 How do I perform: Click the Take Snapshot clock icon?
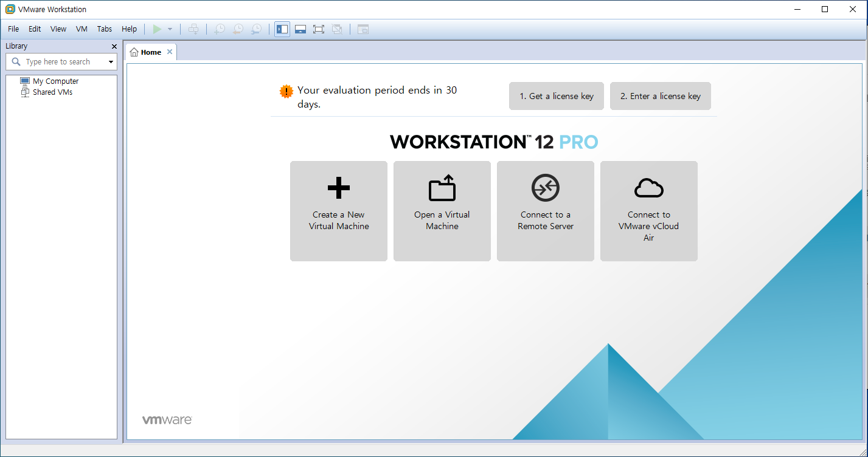pos(220,29)
